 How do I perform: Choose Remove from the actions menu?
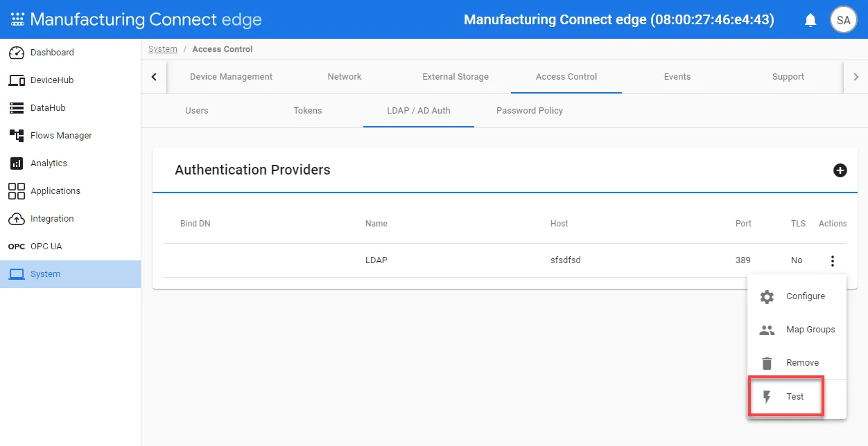point(797,363)
